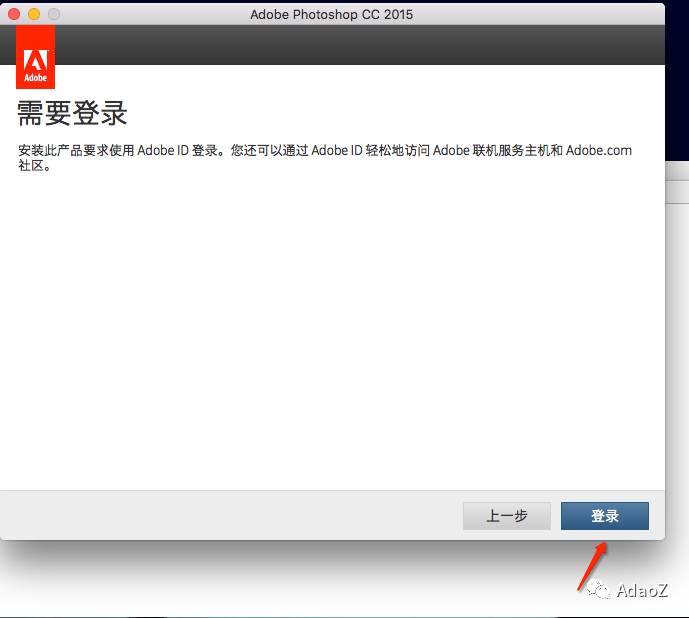
Task: Go back with the 上一步 button
Action: (x=507, y=516)
